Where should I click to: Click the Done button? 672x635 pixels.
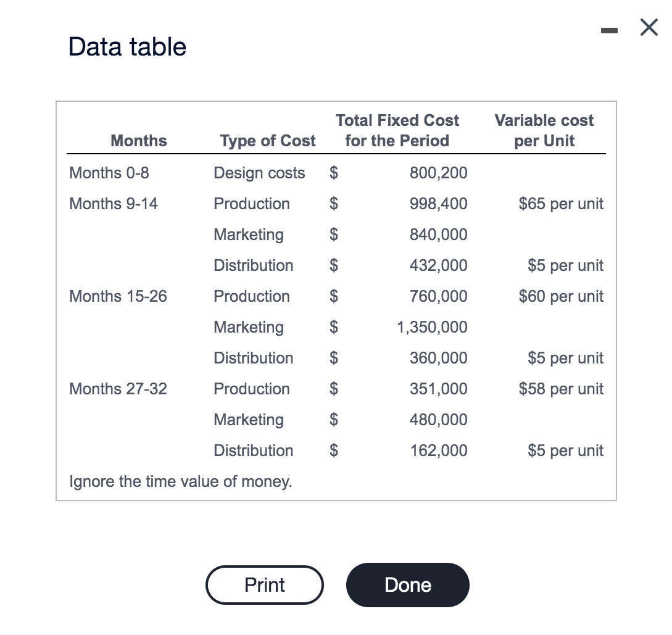[407, 584]
